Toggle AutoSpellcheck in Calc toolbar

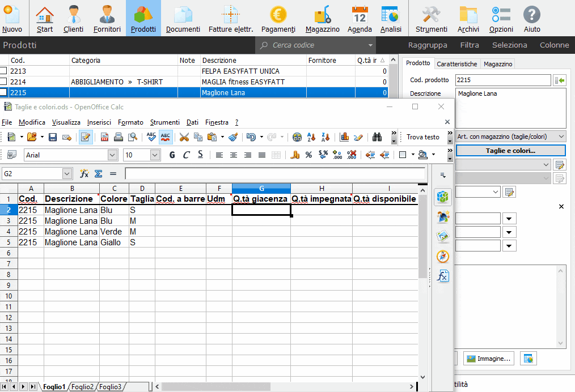(x=166, y=137)
